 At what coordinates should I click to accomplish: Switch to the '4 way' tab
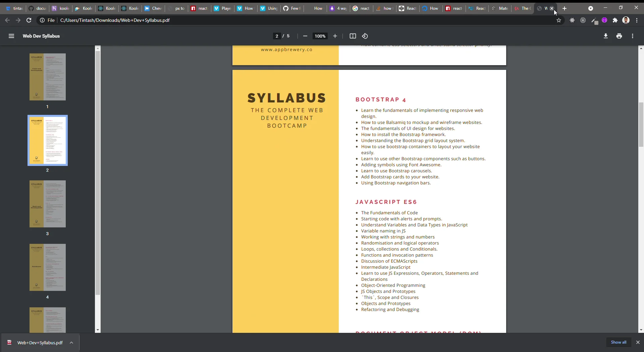click(338, 8)
